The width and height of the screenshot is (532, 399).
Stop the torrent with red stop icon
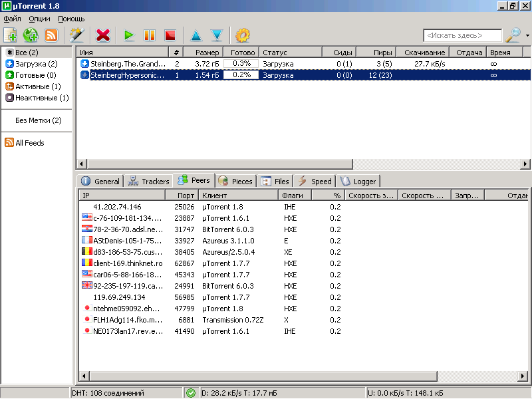point(170,35)
